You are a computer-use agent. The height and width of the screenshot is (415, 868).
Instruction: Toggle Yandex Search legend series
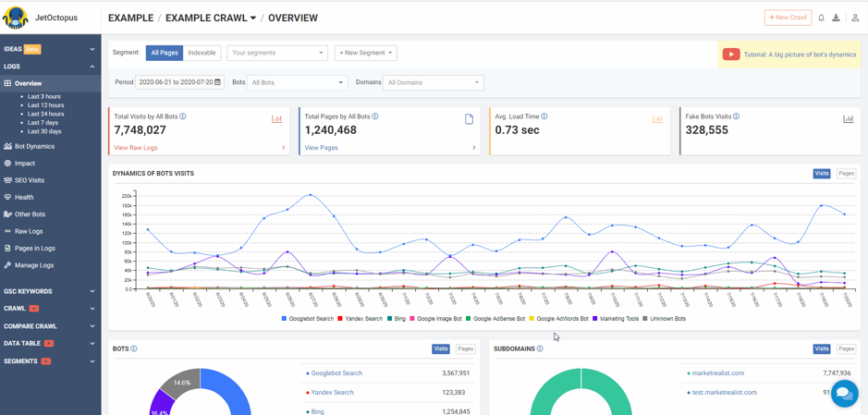(360, 319)
